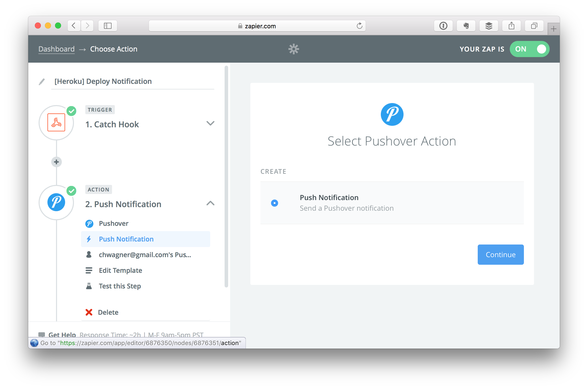Open the Test this Step section
The width and height of the screenshot is (588, 389).
[x=120, y=286]
